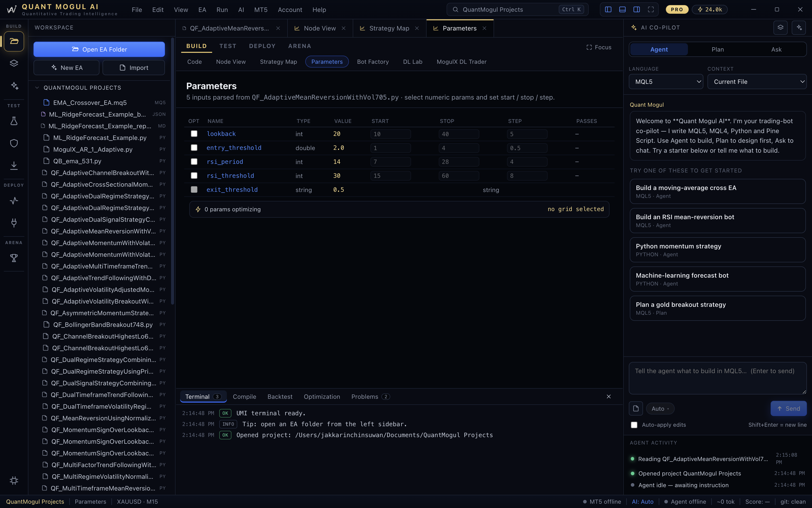Open the trophy Arena icon
The image size is (812, 508).
(x=14, y=258)
